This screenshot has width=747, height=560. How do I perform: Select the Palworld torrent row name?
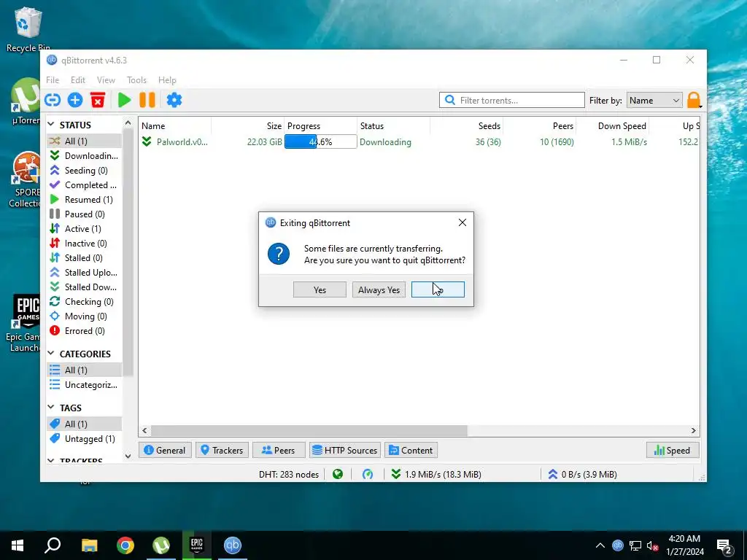click(x=182, y=142)
